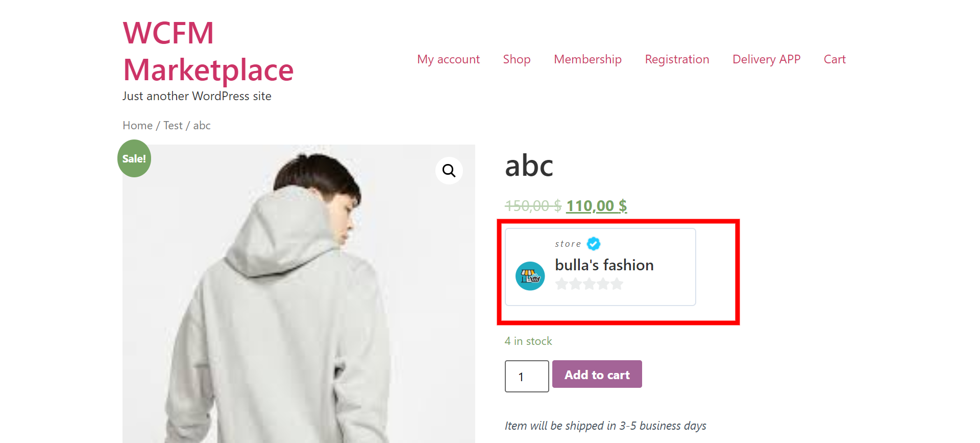
Task: Open the Delivery APP menu item
Action: 766,59
